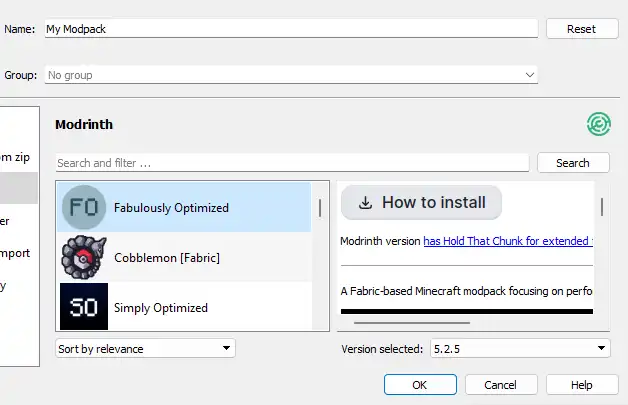
Task: Open Help from the dialog buttons
Action: pos(582,385)
